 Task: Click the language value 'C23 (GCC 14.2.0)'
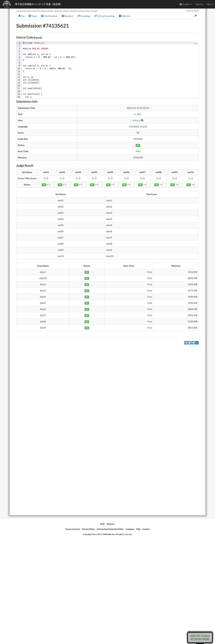(x=138, y=127)
